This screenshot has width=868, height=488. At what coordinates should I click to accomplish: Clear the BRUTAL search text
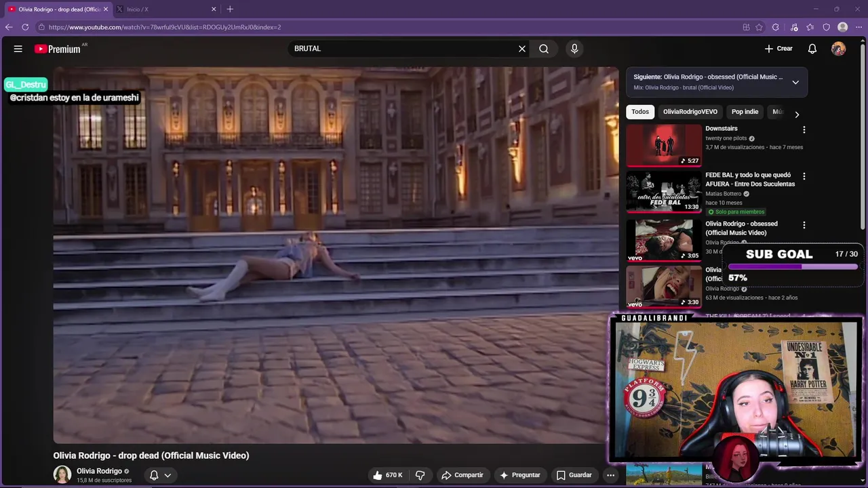tap(522, 49)
